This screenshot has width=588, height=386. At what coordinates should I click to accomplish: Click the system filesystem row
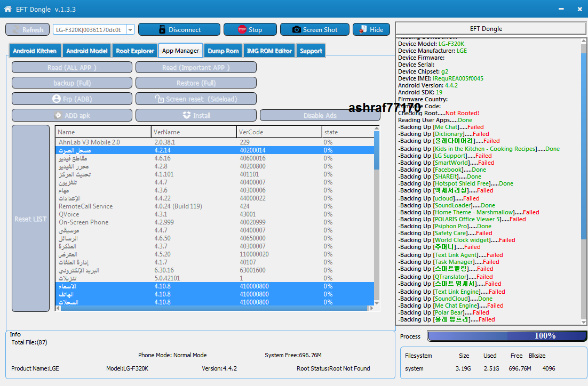click(480, 368)
